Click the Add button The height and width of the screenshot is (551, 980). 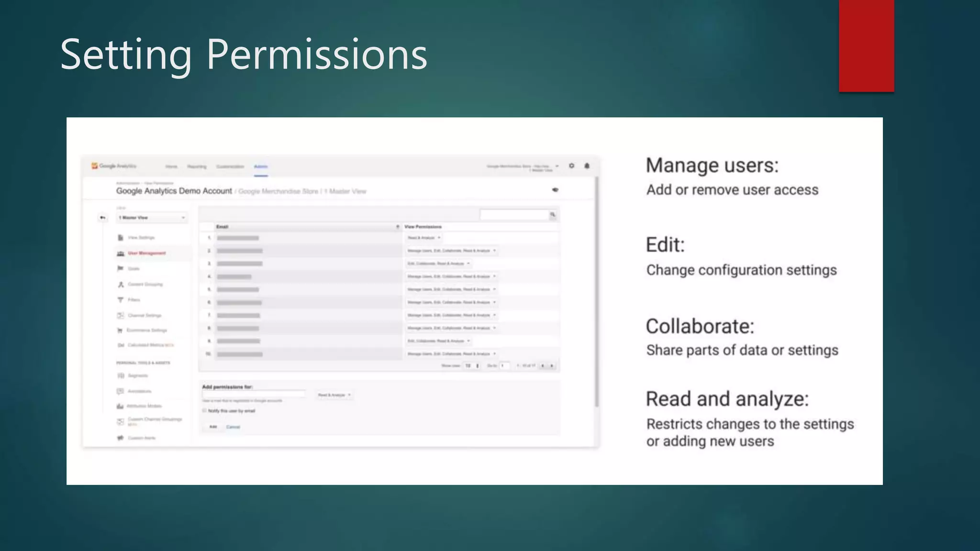(x=213, y=427)
